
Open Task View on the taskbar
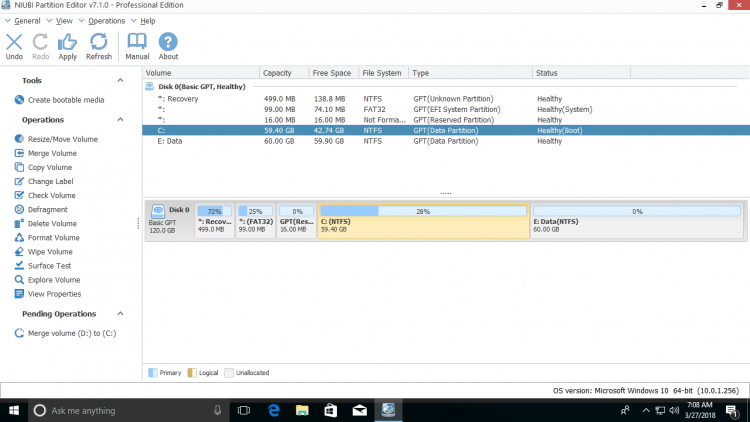point(244,411)
